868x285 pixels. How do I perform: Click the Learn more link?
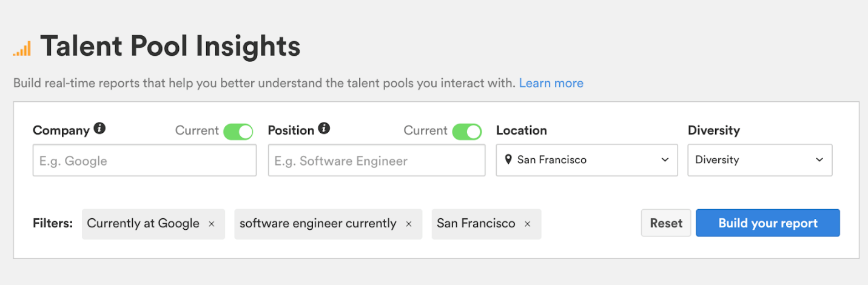click(x=551, y=83)
